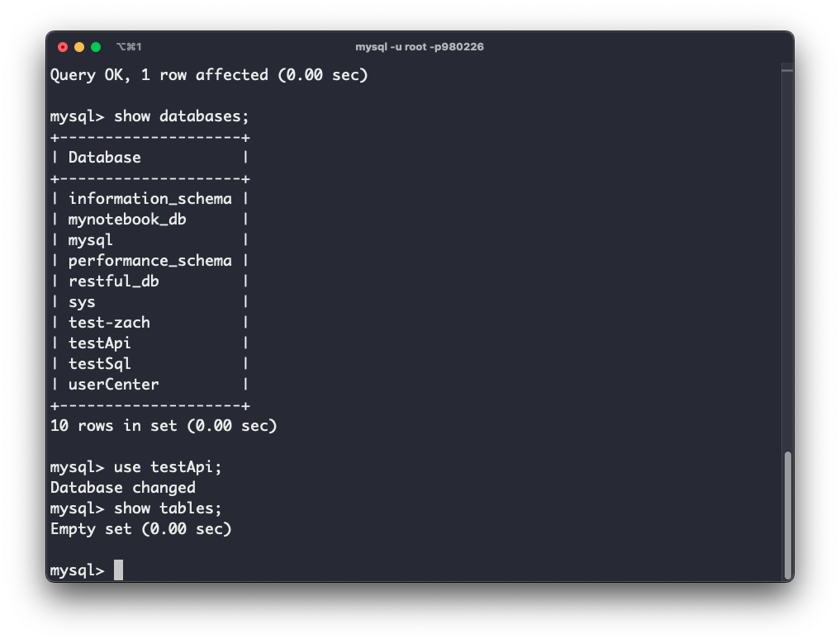Click the 'mynotebook_db' database row
840x643 pixels.
click(x=127, y=220)
